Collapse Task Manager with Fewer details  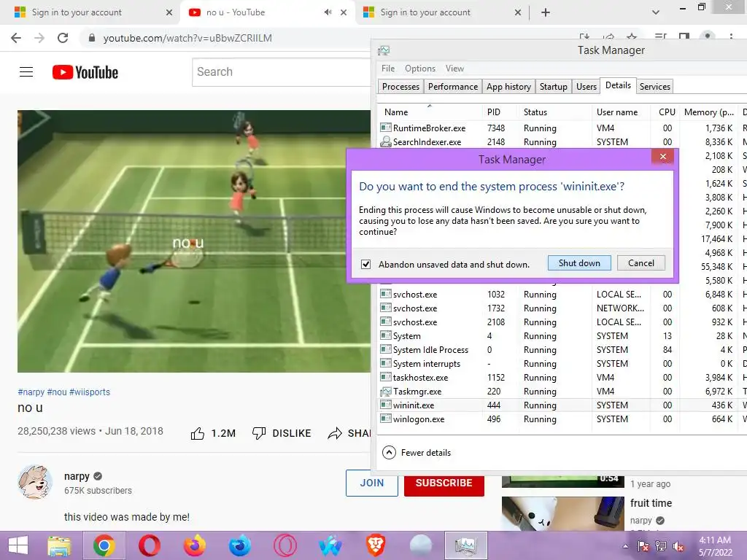(x=417, y=452)
